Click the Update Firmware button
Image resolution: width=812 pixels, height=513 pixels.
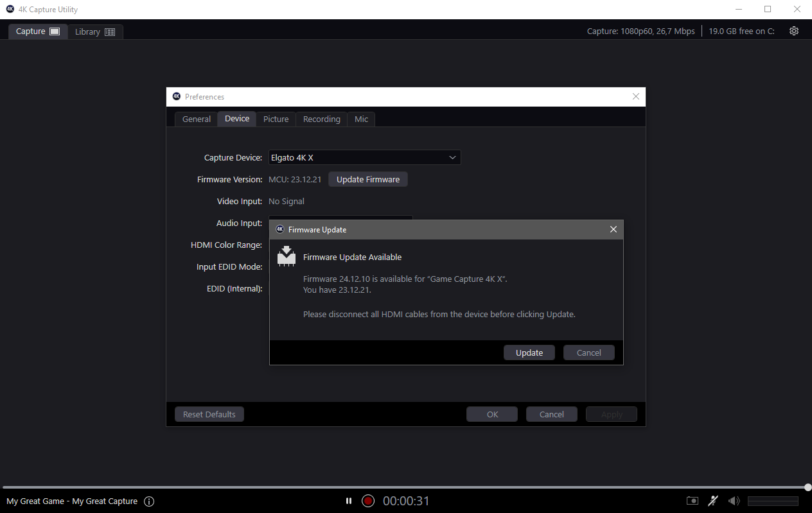coord(368,179)
